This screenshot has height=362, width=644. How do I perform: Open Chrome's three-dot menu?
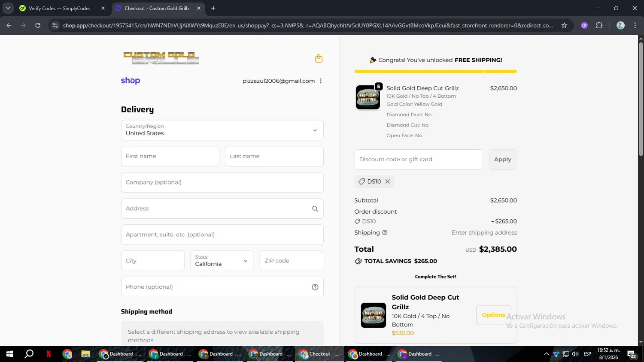[x=635, y=26]
